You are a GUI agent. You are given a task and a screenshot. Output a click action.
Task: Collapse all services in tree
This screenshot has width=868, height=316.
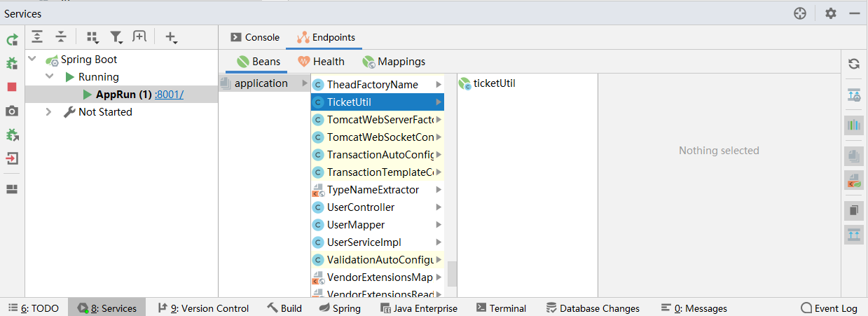[61, 37]
